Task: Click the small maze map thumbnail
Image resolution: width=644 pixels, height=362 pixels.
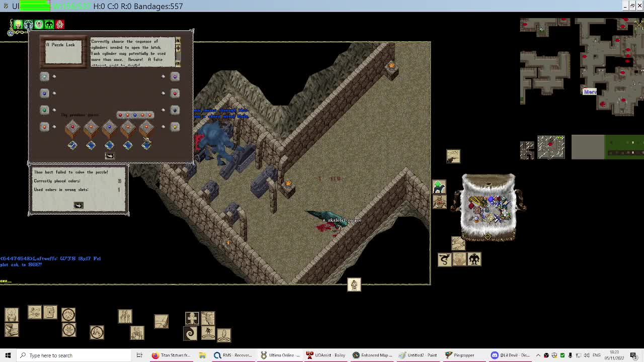Action: (527, 150)
